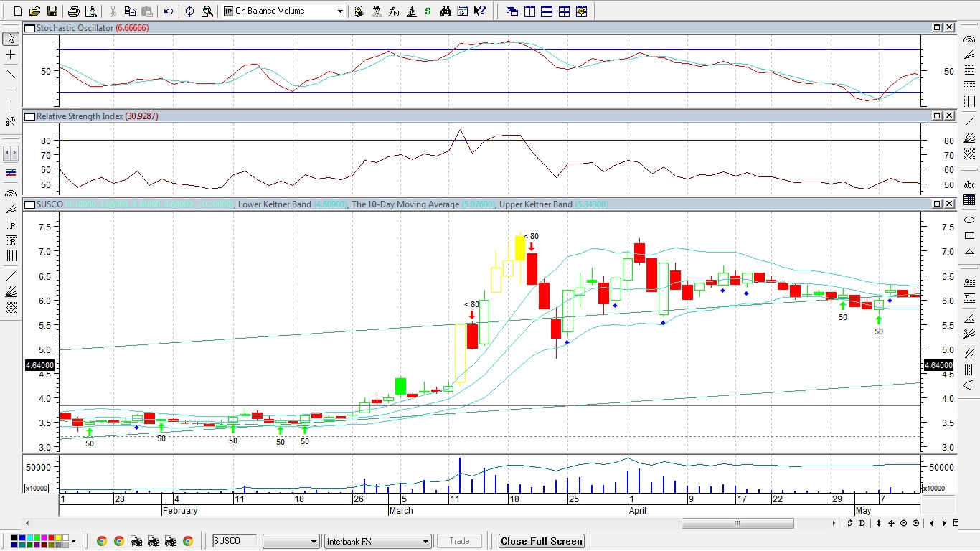Click the Relative Strength Index pane title

click(x=80, y=116)
